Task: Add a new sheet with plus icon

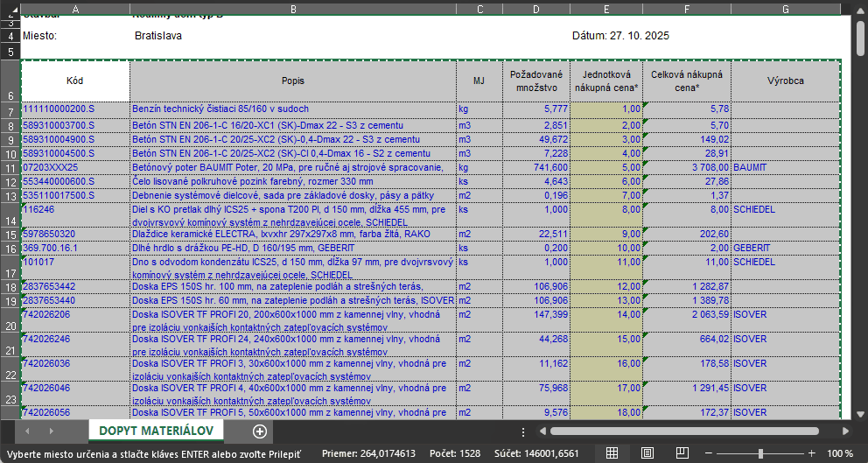Action: [259, 431]
